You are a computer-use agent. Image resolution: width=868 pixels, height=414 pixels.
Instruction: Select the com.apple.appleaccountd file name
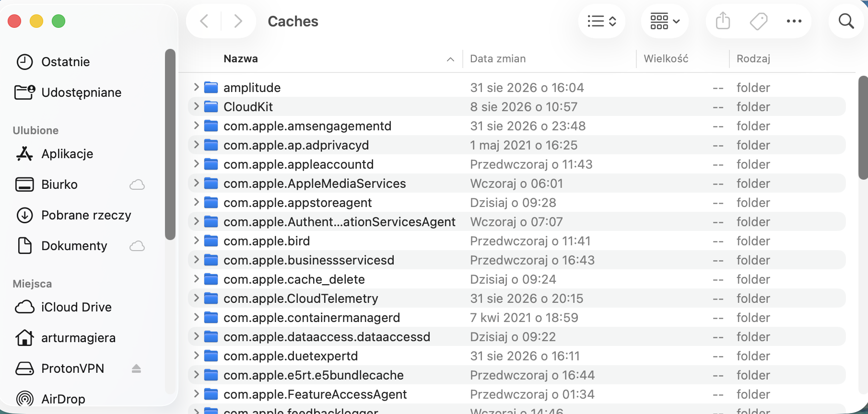click(298, 164)
